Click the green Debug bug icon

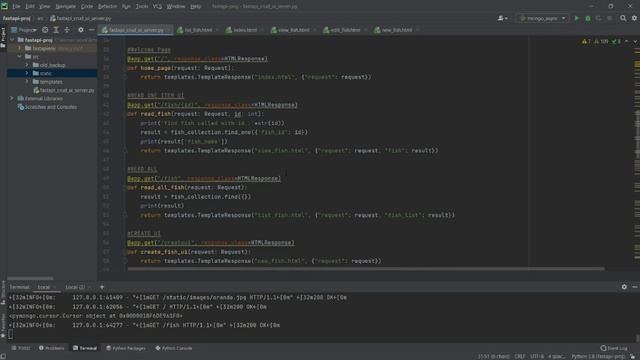pyautogui.click(x=588, y=18)
